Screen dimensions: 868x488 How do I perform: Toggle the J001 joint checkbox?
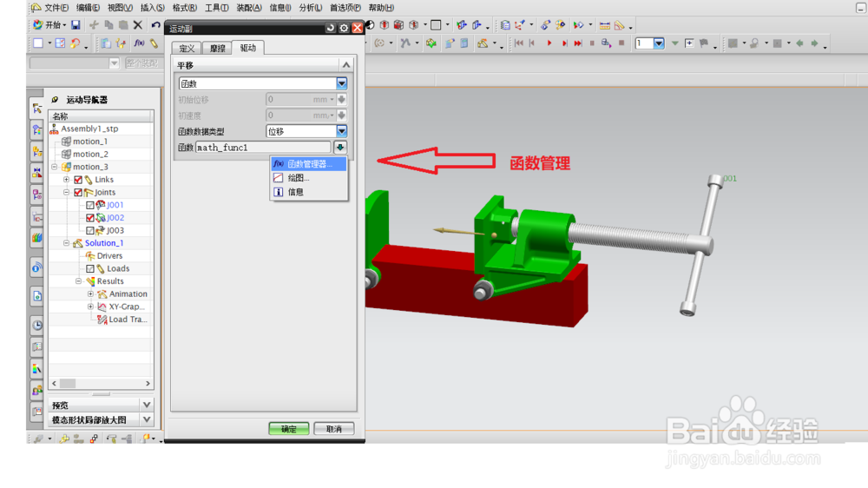click(x=89, y=205)
